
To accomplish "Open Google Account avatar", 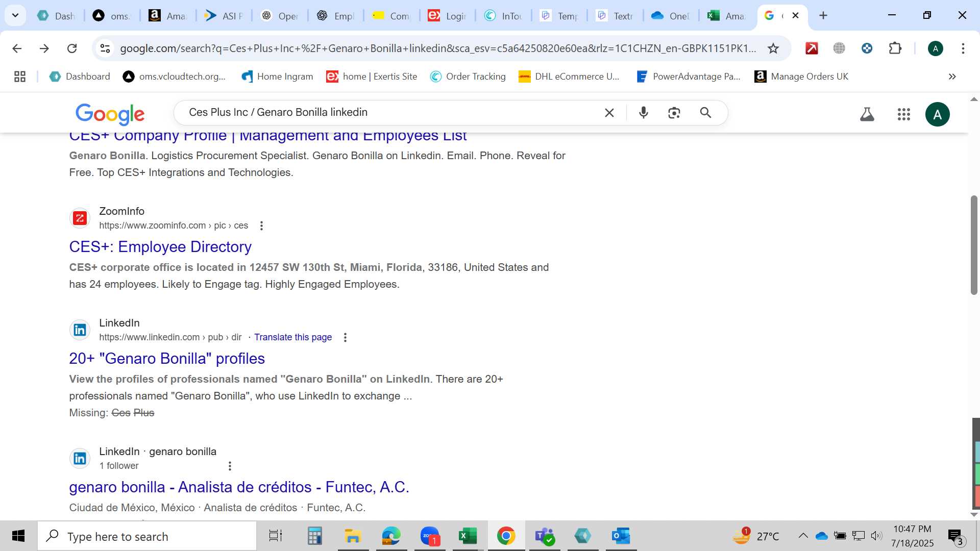I will tap(938, 114).
